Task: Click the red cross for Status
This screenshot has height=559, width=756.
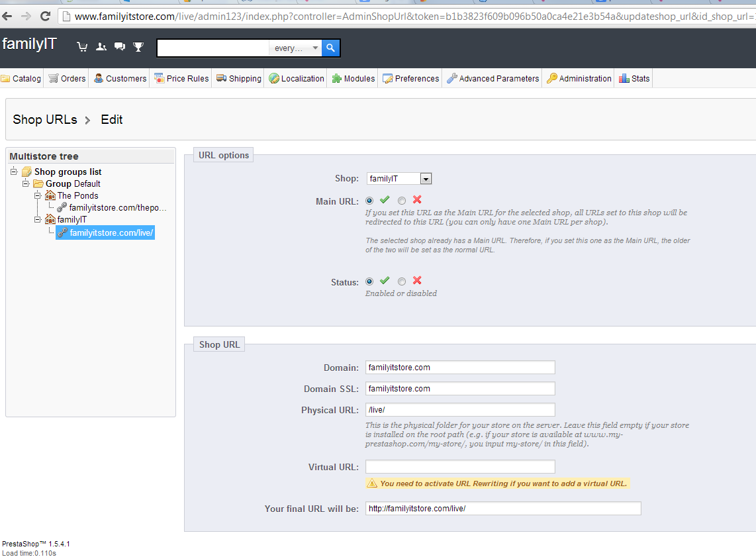Action: point(417,281)
